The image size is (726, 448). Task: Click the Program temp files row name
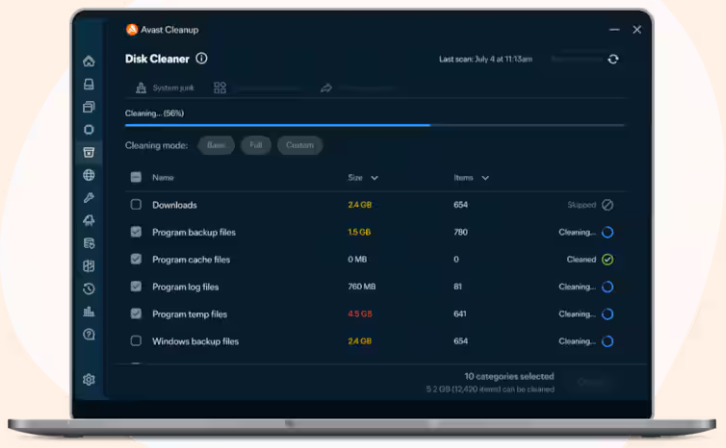[x=189, y=314]
